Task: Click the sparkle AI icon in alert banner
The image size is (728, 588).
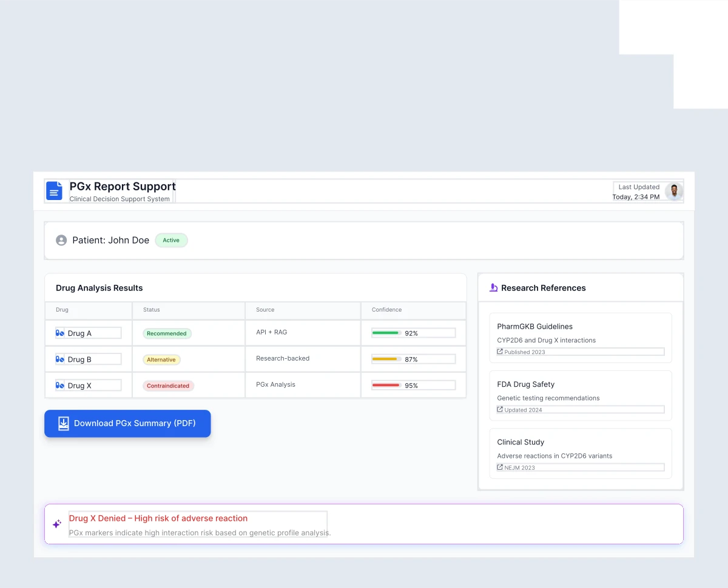Action: pos(56,524)
